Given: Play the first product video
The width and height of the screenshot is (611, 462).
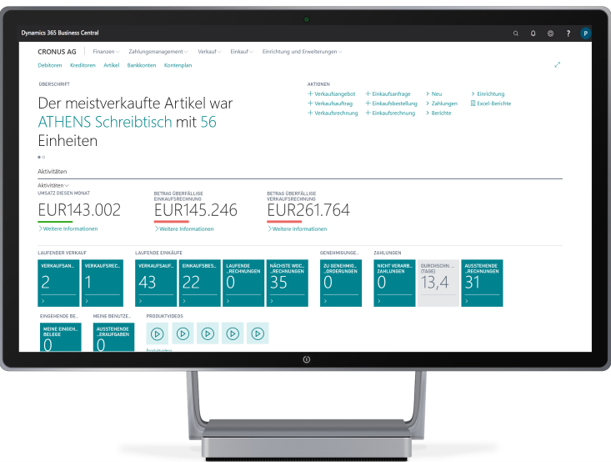Looking at the screenshot, I should click(x=157, y=333).
